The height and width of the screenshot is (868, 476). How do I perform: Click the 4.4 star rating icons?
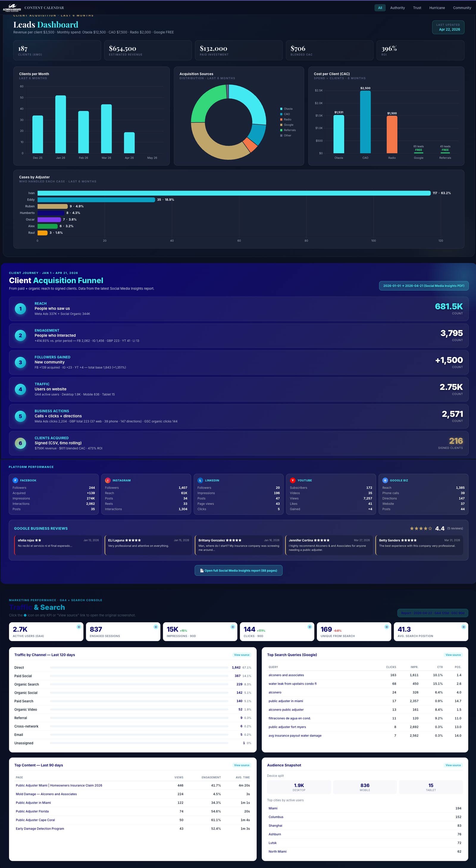[421, 528]
